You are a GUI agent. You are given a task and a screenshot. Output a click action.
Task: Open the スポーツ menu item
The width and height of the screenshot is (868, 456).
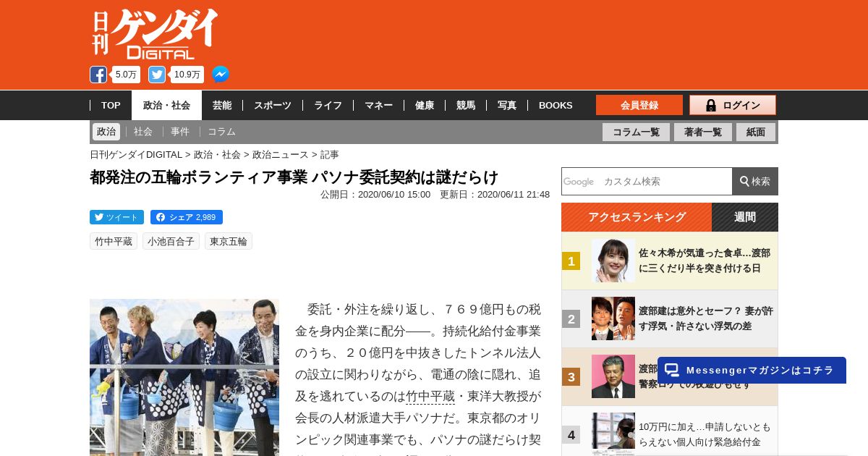tap(273, 106)
